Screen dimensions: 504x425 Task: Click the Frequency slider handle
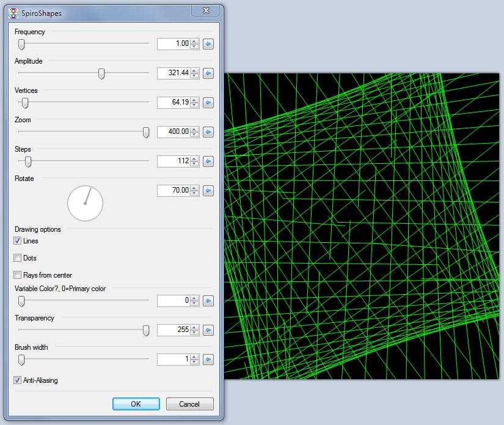pos(21,45)
